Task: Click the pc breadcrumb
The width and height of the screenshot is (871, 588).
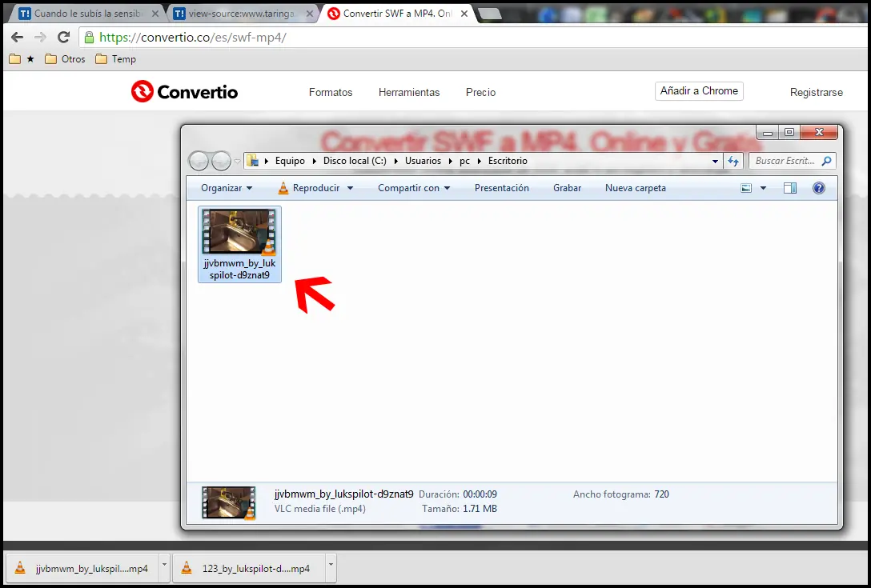Action: click(464, 161)
